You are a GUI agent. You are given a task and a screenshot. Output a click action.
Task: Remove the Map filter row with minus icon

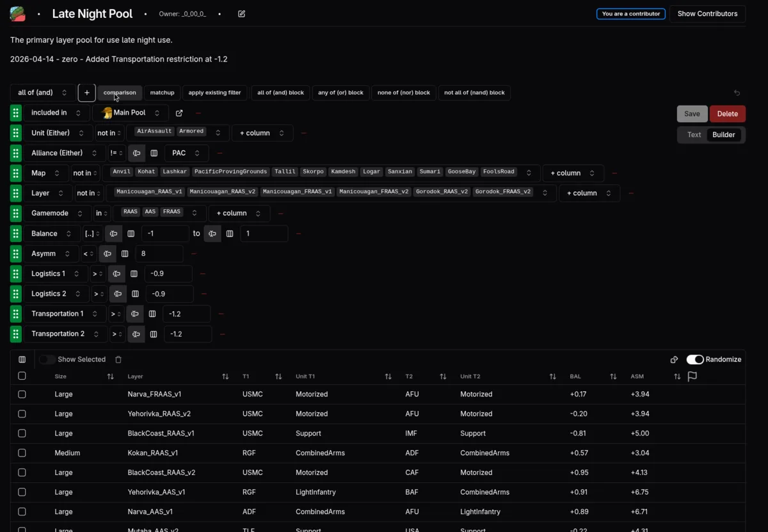[x=614, y=173]
